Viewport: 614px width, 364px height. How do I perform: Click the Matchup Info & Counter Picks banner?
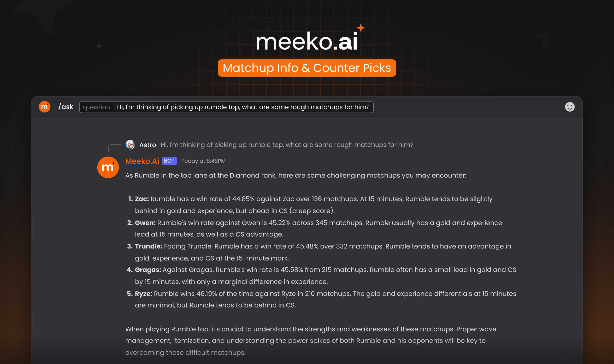click(307, 68)
